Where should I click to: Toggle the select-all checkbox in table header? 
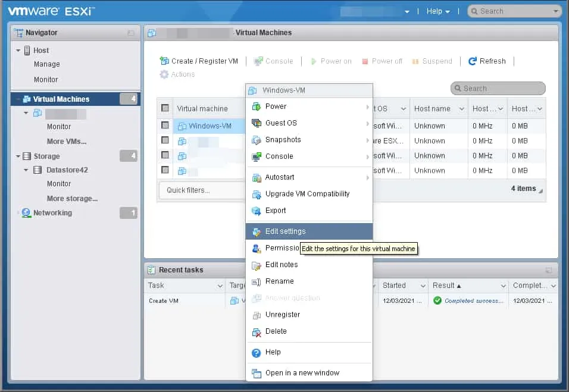pyautogui.click(x=165, y=108)
